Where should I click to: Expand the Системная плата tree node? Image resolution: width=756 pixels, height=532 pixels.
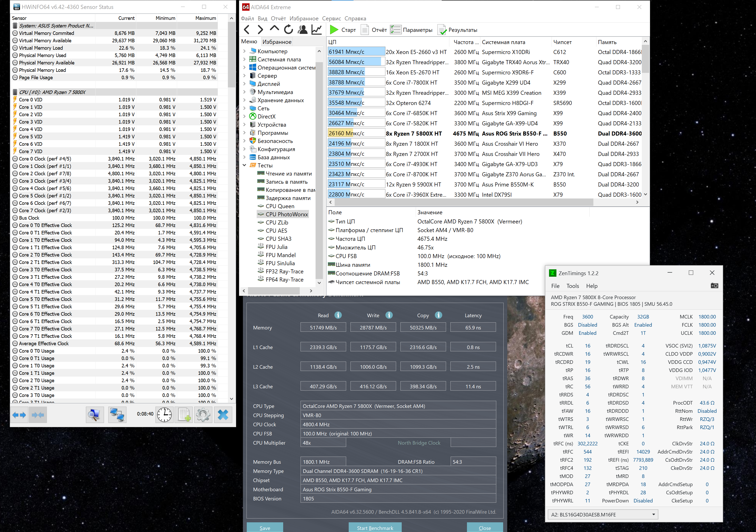[x=244, y=60]
